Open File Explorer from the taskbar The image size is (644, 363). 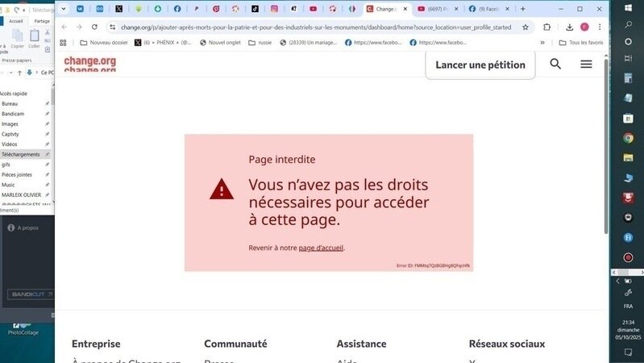(x=628, y=158)
